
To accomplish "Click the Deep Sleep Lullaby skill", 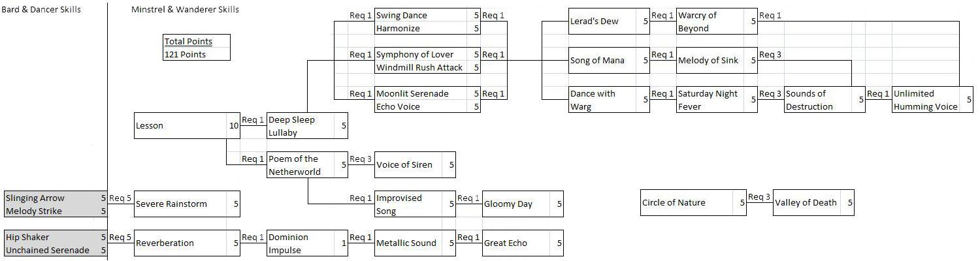I will [x=307, y=125].
